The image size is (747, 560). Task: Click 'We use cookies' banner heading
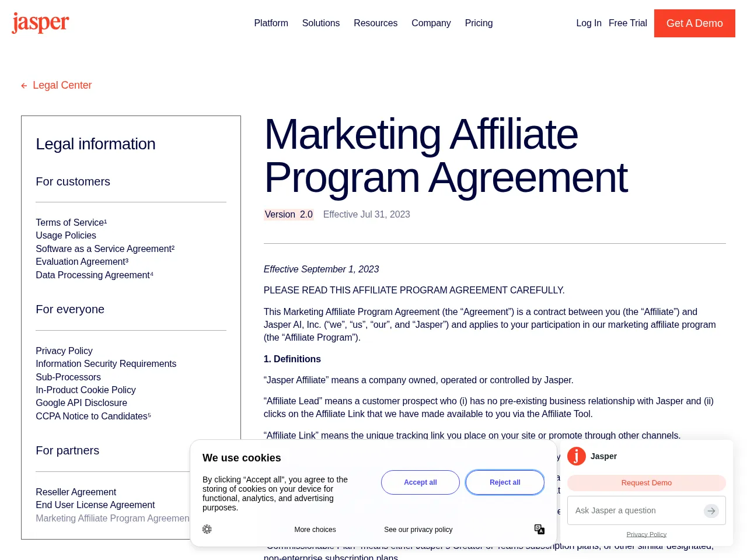pyautogui.click(x=242, y=458)
